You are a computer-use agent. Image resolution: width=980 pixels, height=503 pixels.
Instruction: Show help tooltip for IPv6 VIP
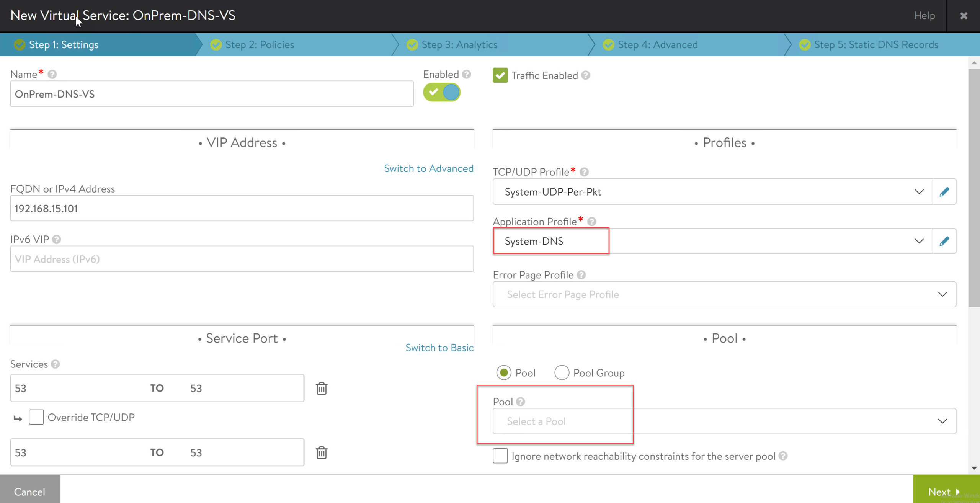pyautogui.click(x=57, y=240)
